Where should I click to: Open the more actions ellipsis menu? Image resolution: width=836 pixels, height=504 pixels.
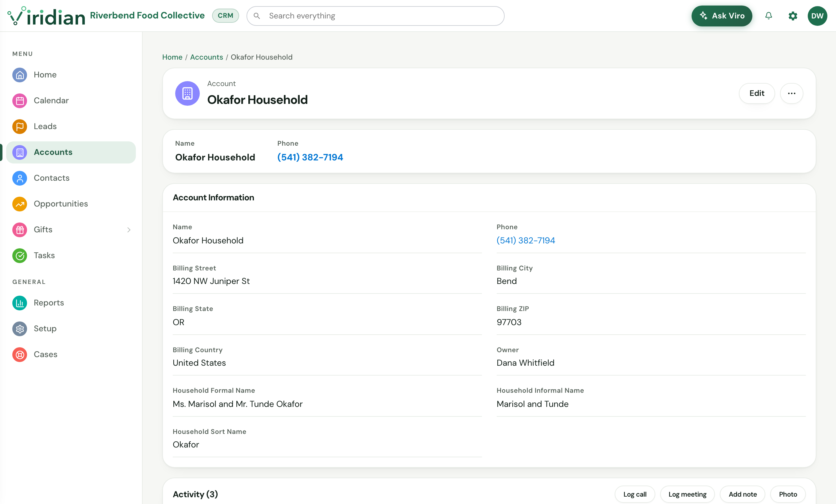791,93
